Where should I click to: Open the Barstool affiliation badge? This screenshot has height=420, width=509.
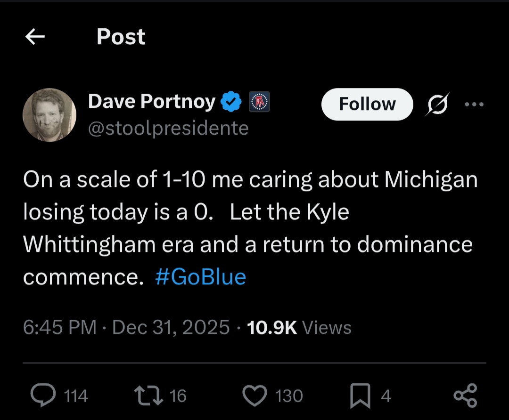click(259, 102)
